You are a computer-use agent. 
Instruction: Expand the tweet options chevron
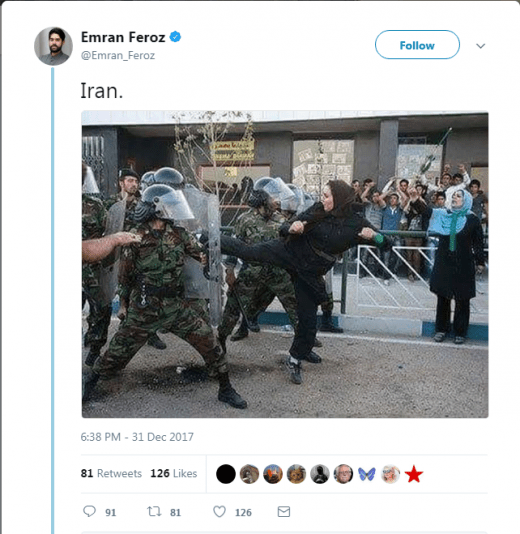480,46
